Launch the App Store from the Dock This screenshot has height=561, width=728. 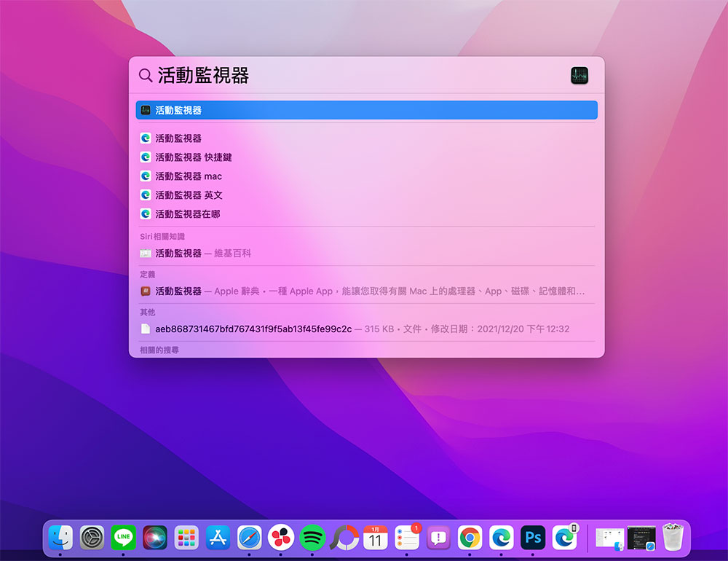[218, 538]
